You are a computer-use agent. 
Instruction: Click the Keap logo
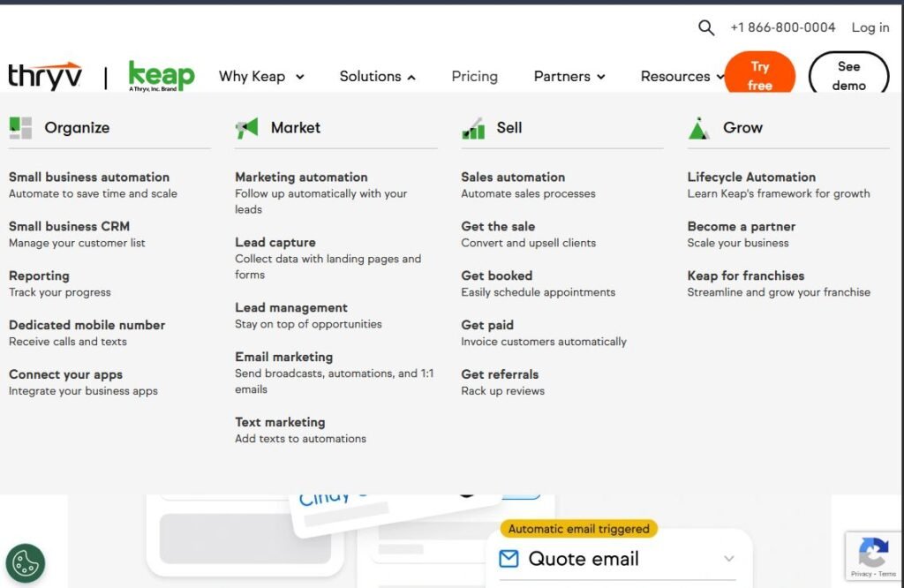161,76
